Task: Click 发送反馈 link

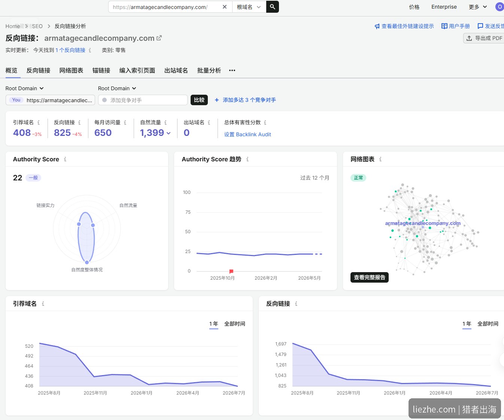Action: (x=491, y=26)
